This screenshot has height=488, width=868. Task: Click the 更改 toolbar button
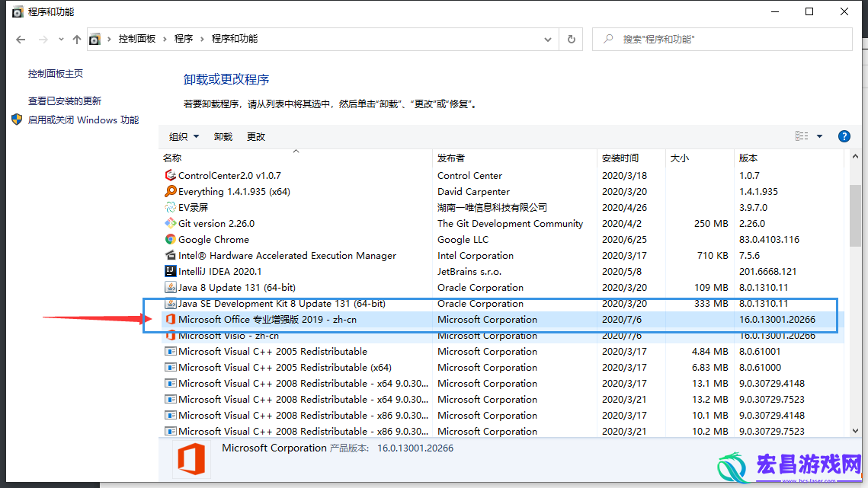pyautogui.click(x=256, y=137)
